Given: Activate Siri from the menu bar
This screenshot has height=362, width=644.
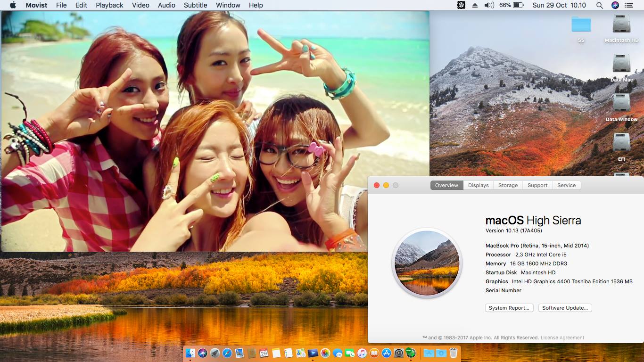Looking at the screenshot, I should (x=614, y=5).
